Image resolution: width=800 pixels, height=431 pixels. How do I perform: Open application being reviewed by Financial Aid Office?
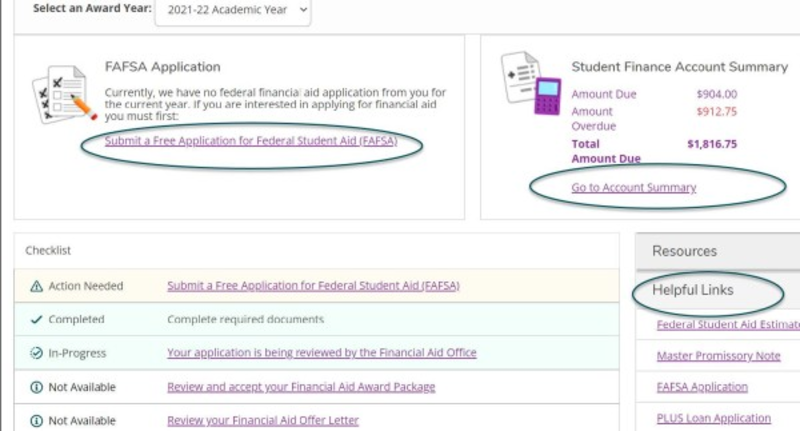321,353
